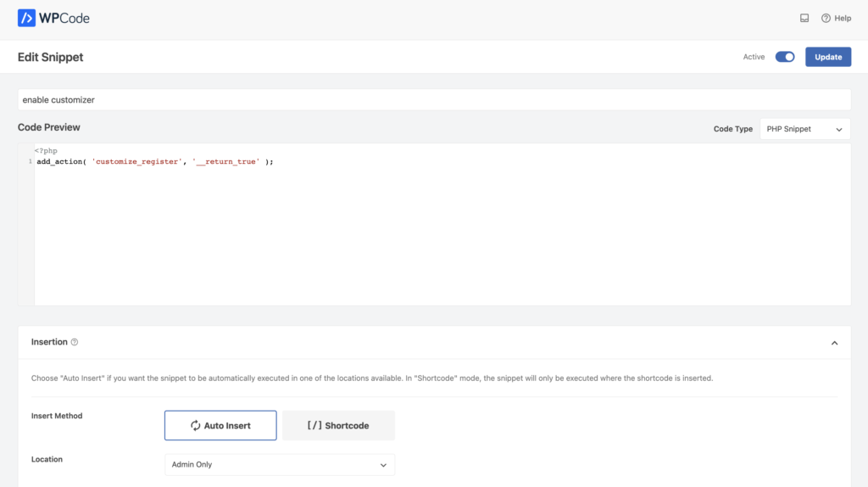Click the circular arrows Auto Insert icon
868x487 pixels.
(x=195, y=425)
